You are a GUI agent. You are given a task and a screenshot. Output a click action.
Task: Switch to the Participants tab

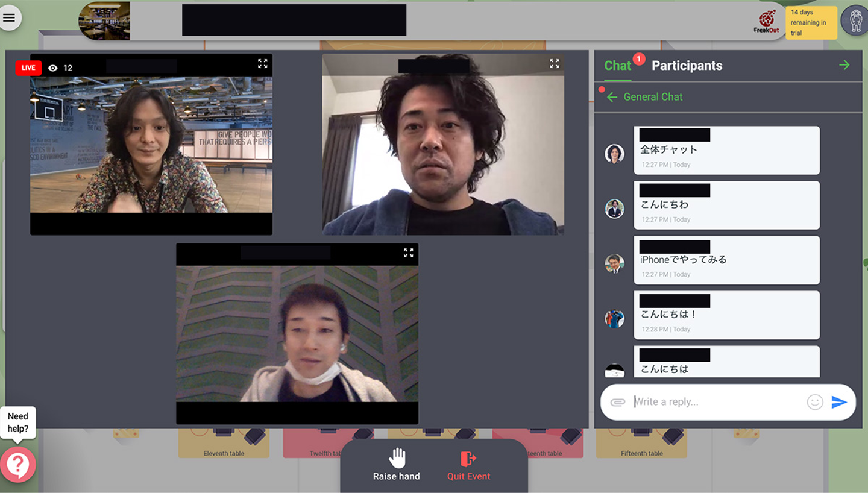pyautogui.click(x=687, y=66)
